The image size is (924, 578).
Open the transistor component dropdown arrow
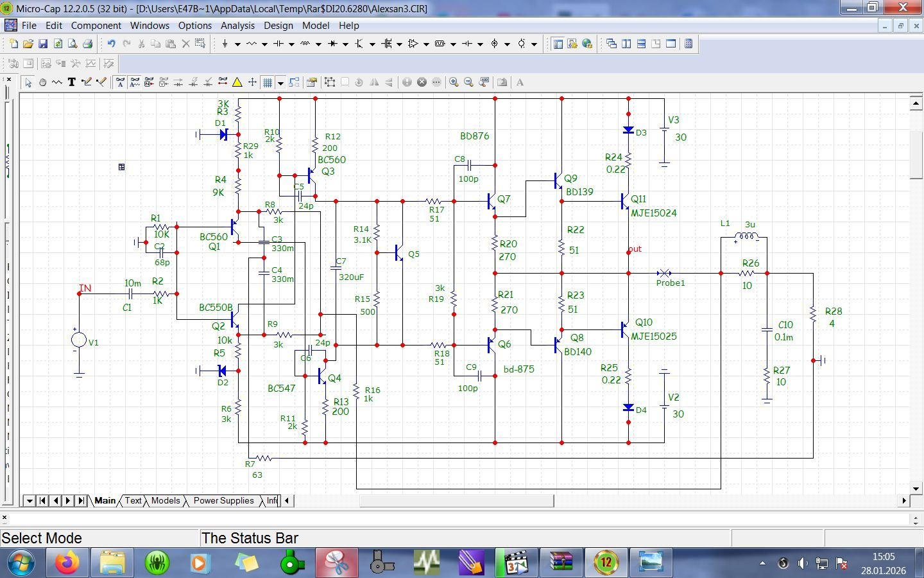(372, 44)
